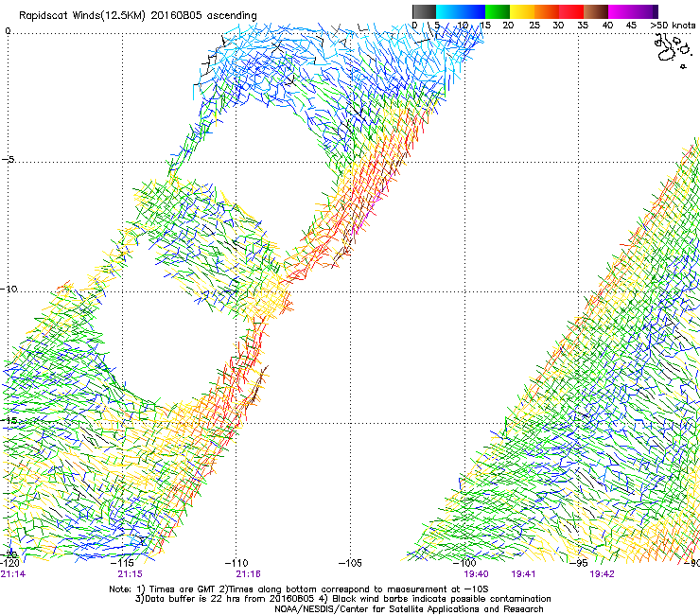
Task: Click the '40' label under the color legend
Action: pos(607,26)
